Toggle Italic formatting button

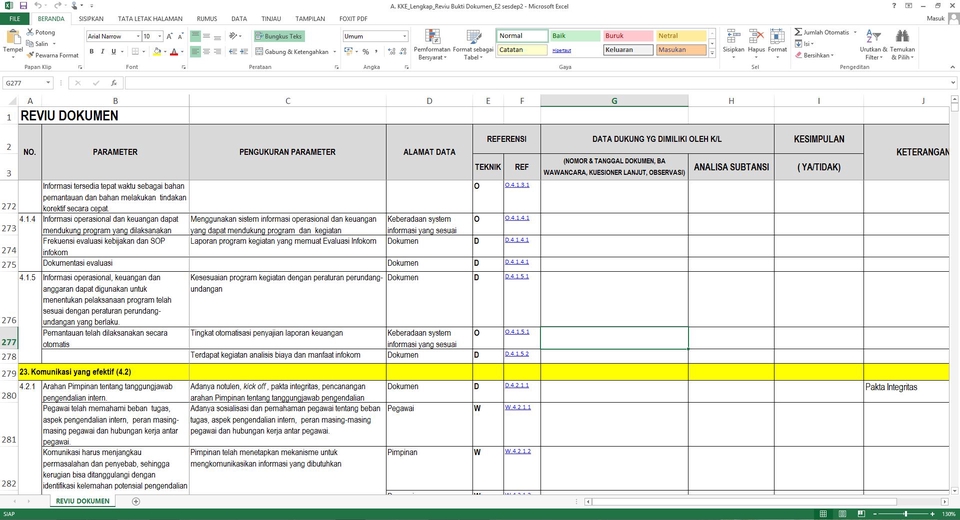coord(102,52)
